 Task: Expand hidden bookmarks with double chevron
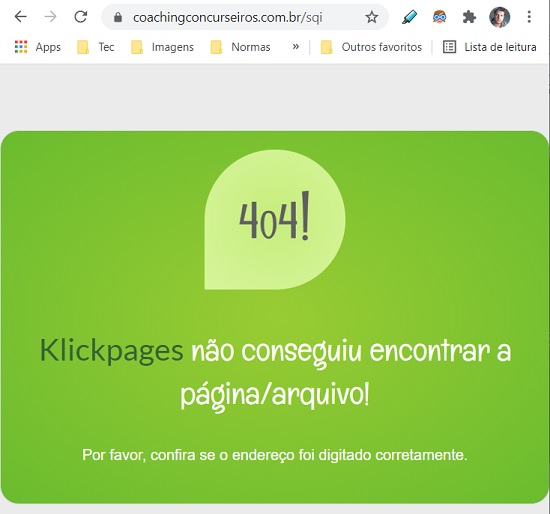[x=296, y=47]
